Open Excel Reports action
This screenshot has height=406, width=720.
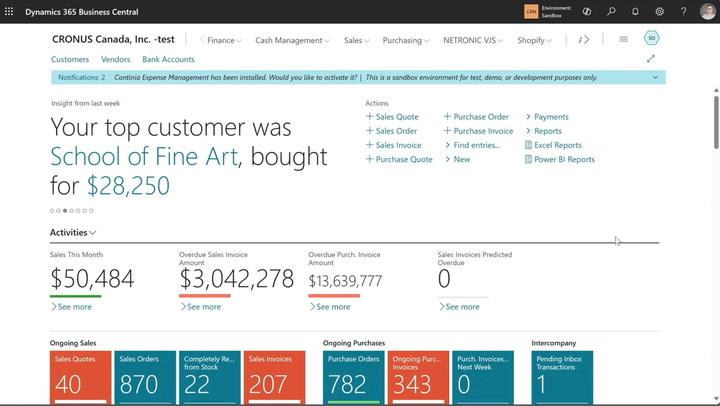(553, 145)
